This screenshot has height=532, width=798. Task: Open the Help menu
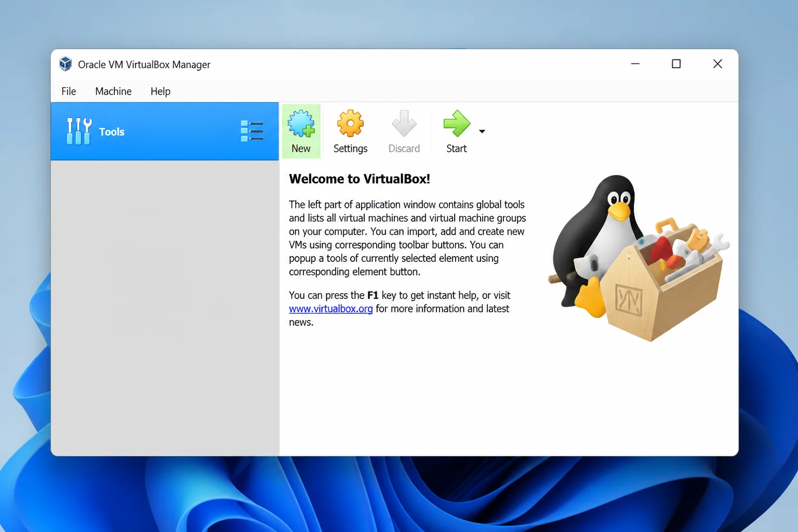click(x=161, y=91)
